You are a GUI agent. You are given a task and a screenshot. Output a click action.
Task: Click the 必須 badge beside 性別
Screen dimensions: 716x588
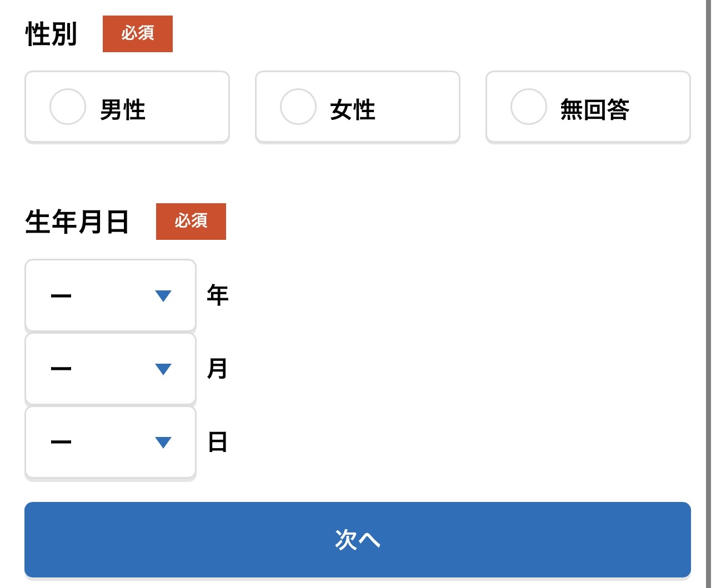(x=138, y=34)
